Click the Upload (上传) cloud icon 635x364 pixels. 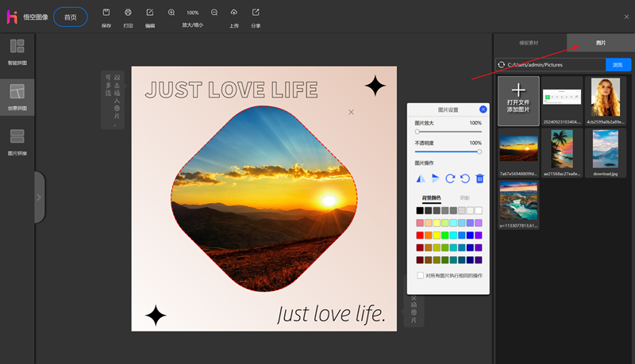tap(233, 13)
